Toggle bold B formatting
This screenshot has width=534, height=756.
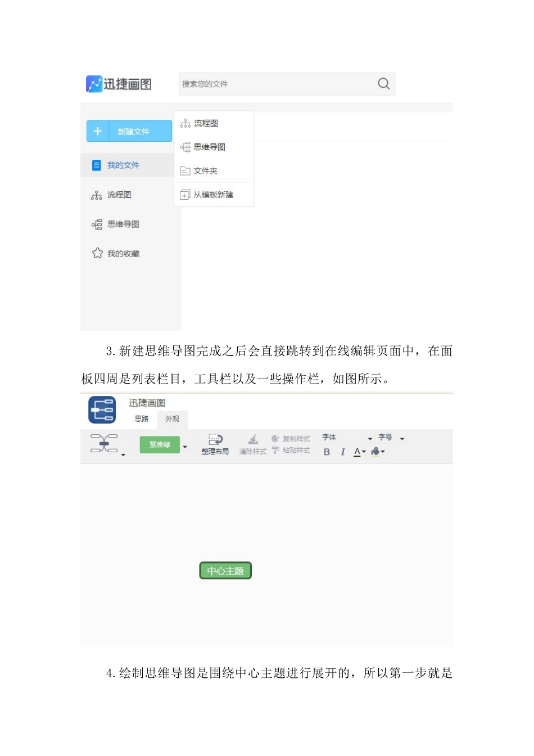[327, 452]
